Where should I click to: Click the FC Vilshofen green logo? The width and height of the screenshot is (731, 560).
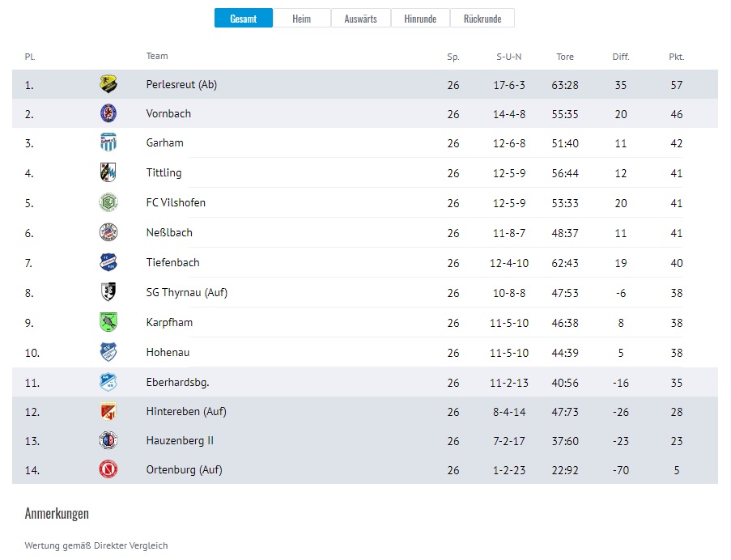click(x=108, y=202)
